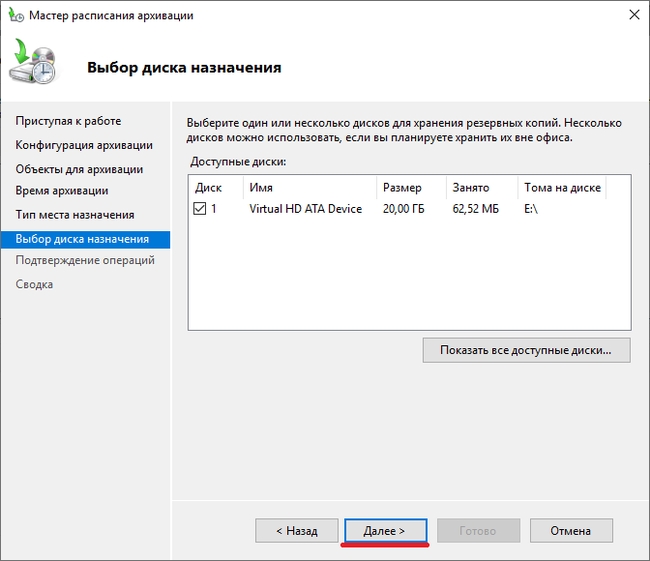Uncheck the Disk 1 checkbox

point(200,209)
